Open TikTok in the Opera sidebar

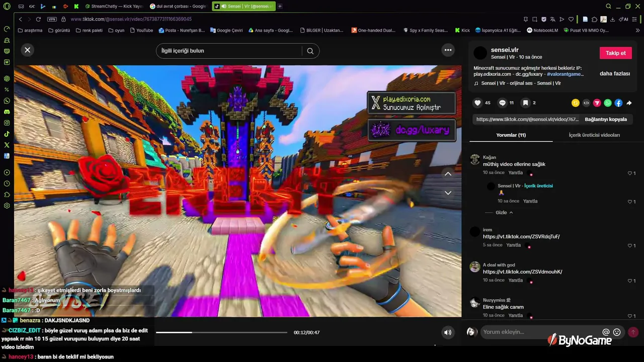pyautogui.click(x=7, y=134)
